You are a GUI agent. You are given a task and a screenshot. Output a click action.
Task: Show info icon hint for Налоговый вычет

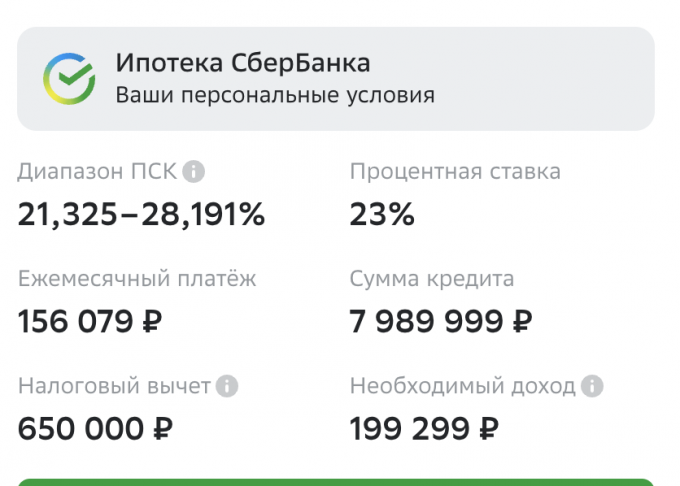228,386
